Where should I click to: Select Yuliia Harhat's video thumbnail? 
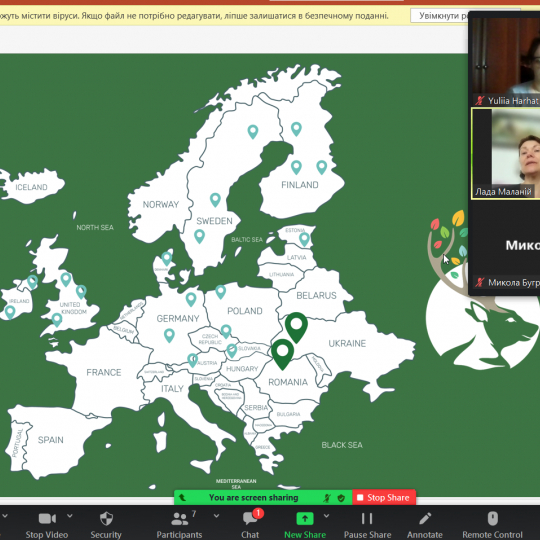[x=506, y=61]
